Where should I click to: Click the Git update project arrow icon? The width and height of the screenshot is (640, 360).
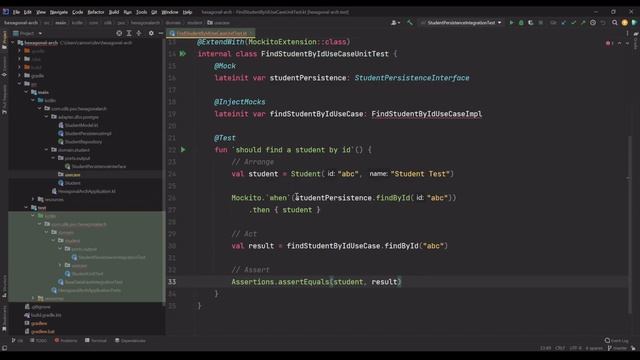coord(564,23)
